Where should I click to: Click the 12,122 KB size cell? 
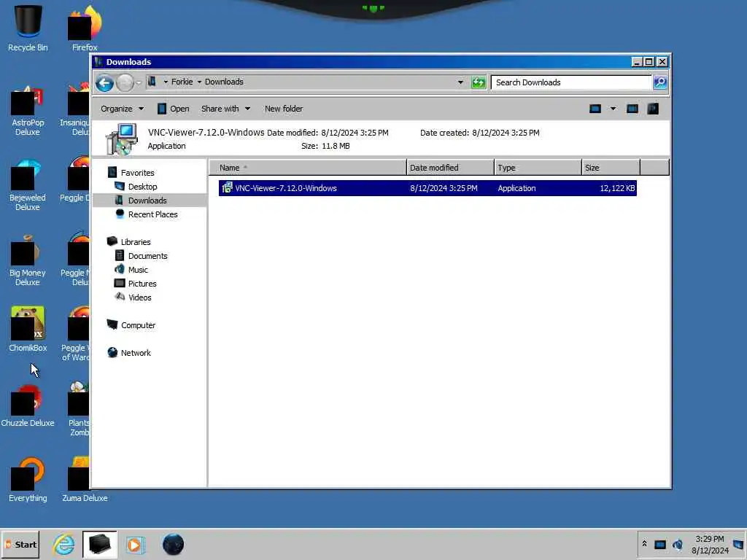[617, 188]
